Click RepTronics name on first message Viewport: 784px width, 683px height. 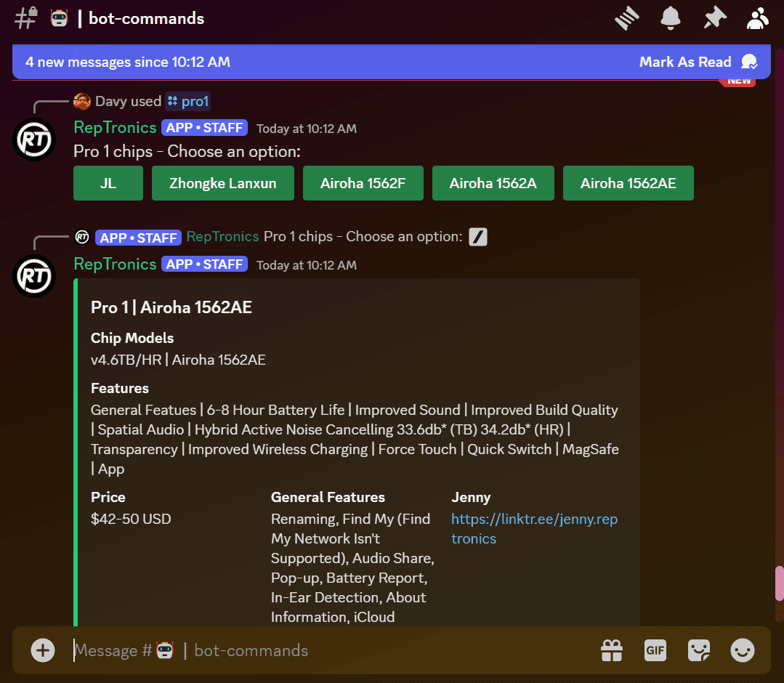point(115,127)
